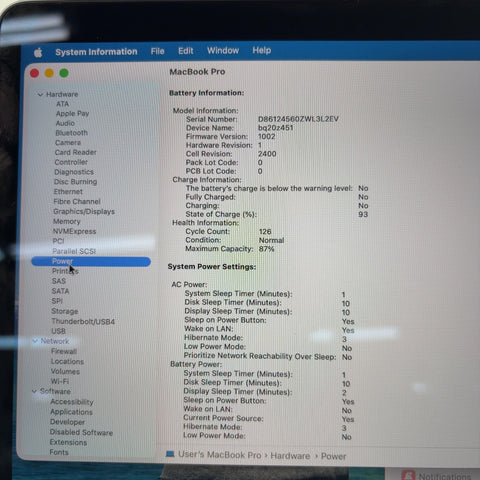480x480 pixels.
Task: Click the System Power Settings heading
Action: point(212,267)
